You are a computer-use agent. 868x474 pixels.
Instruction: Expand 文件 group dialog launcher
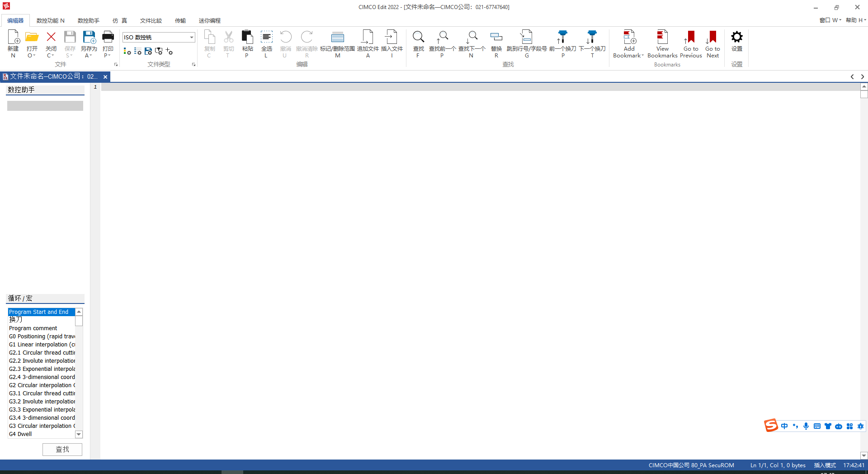[x=116, y=65]
